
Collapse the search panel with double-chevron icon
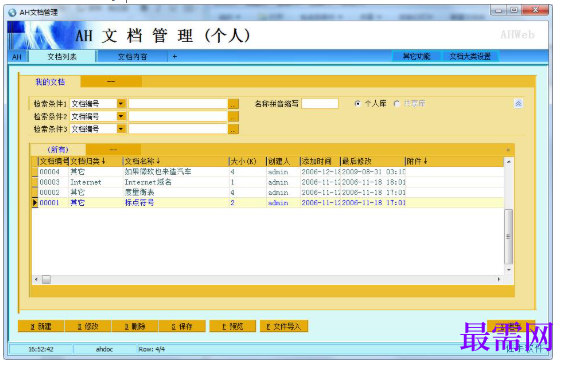[x=518, y=104]
